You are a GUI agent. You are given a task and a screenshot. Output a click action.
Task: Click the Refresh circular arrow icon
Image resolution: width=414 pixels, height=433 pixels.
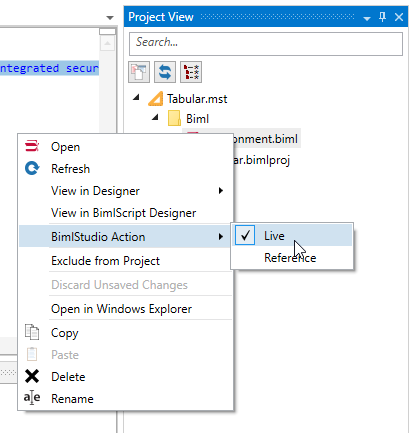32,168
